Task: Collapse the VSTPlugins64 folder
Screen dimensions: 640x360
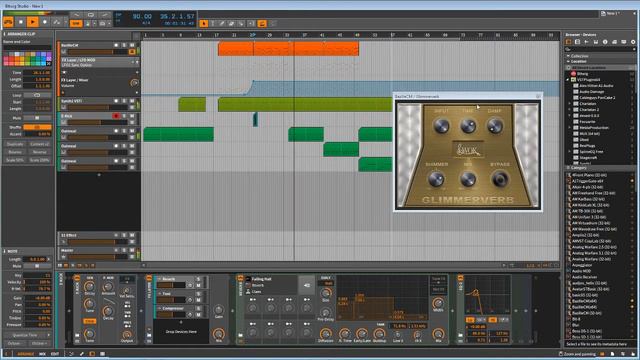Action: pyautogui.click(x=568, y=80)
